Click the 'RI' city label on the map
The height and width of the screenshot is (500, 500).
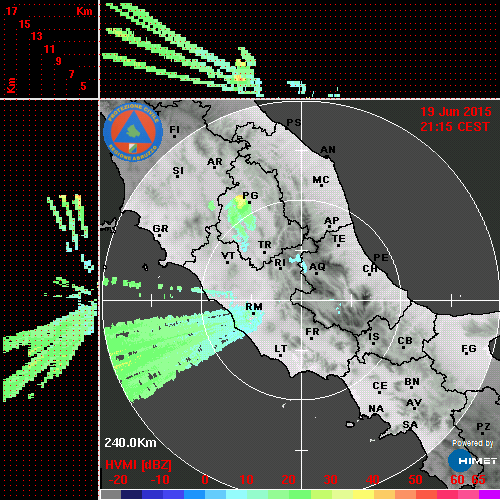280,263
